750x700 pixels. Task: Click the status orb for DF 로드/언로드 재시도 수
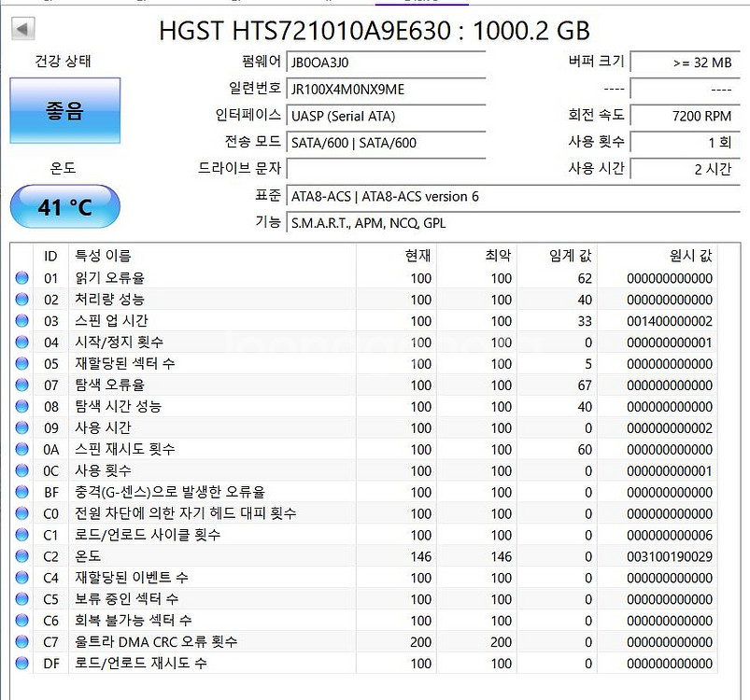pyautogui.click(x=22, y=664)
